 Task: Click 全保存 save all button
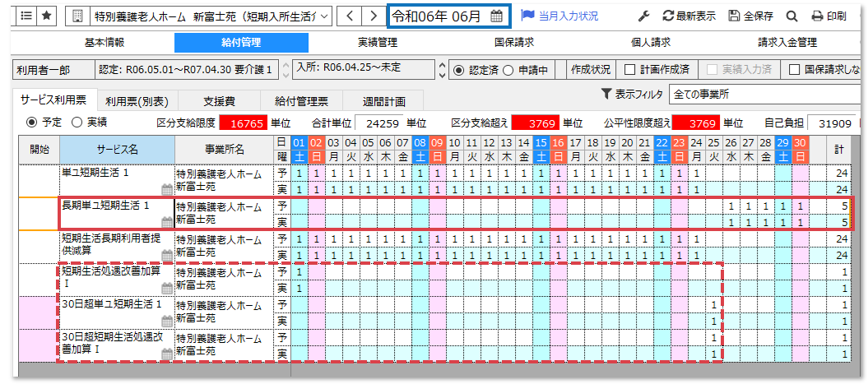[x=750, y=16]
